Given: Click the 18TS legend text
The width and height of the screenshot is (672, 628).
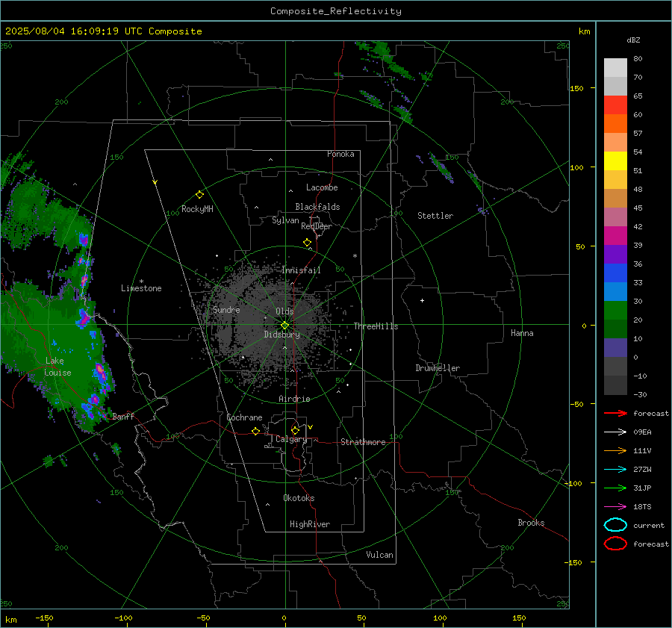Looking at the screenshot, I should point(642,507).
